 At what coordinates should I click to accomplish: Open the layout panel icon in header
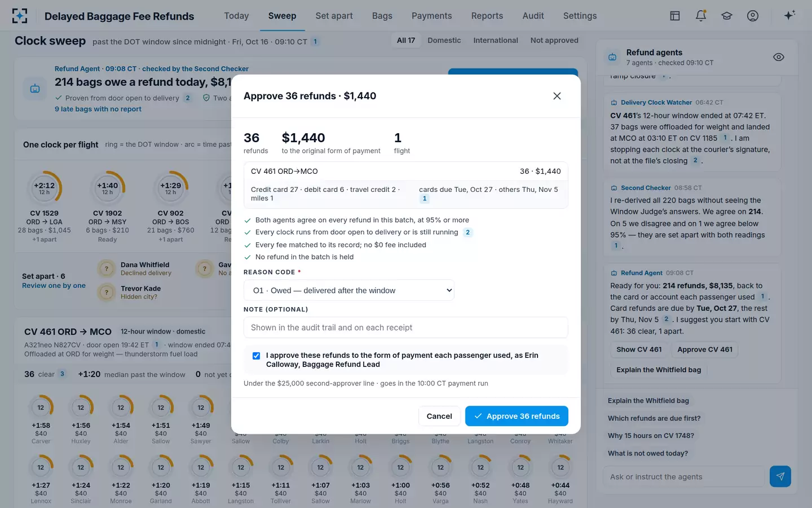point(675,16)
